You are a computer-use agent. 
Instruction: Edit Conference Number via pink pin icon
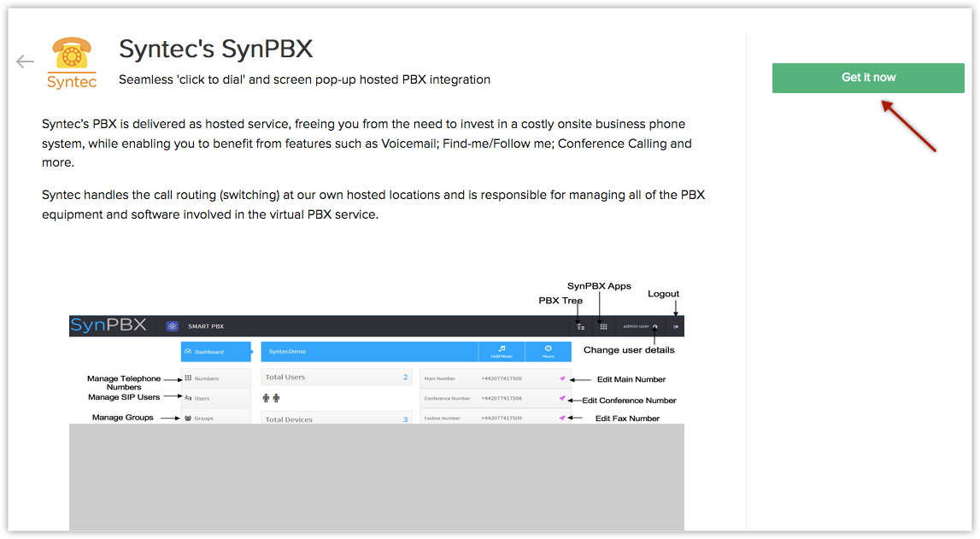562,398
